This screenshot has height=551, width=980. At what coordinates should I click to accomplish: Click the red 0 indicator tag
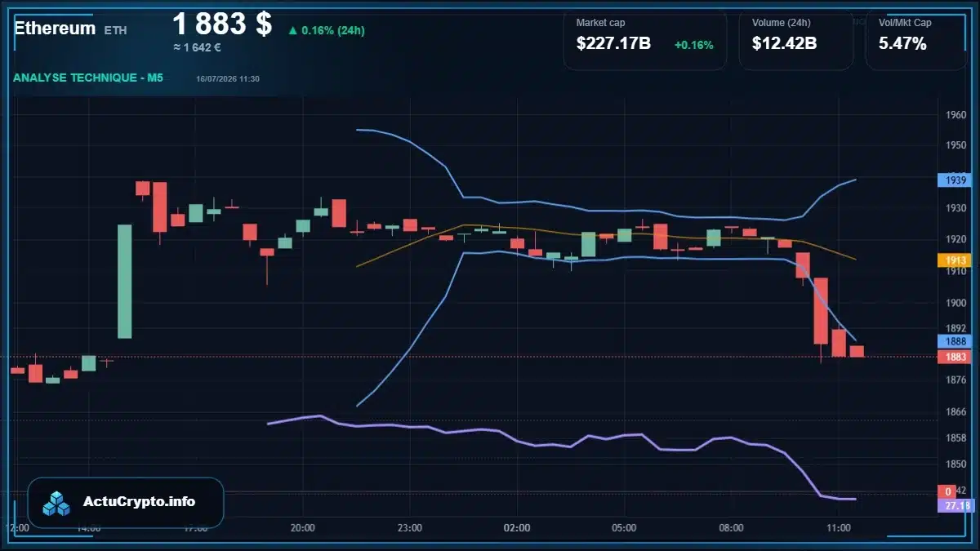(x=947, y=491)
